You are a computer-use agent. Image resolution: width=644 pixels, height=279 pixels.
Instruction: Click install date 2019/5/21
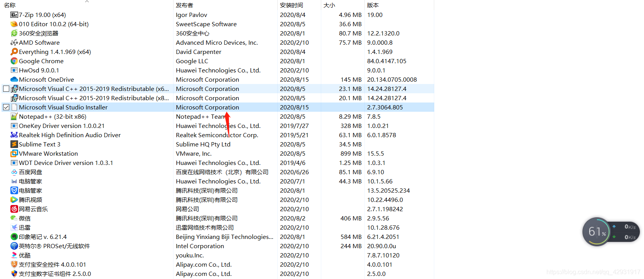[294, 135]
